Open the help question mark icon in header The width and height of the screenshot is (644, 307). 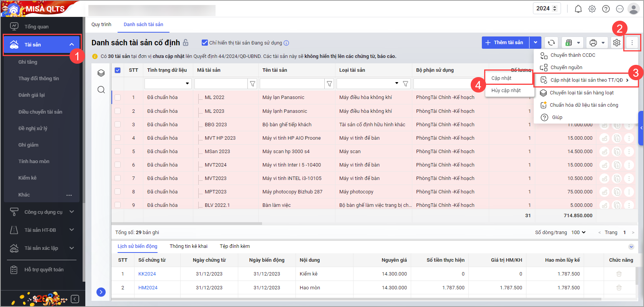[x=606, y=9]
